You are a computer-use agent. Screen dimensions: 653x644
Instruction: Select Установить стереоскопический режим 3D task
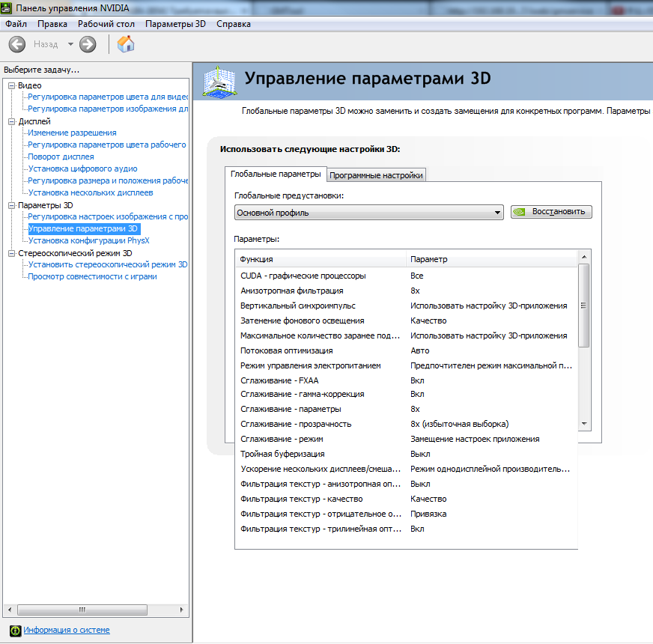[107, 265]
